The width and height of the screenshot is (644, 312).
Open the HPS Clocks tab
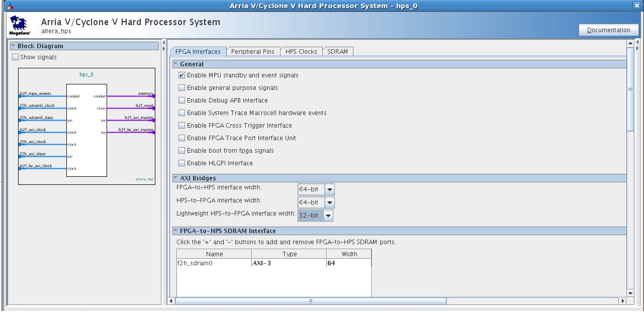(301, 52)
